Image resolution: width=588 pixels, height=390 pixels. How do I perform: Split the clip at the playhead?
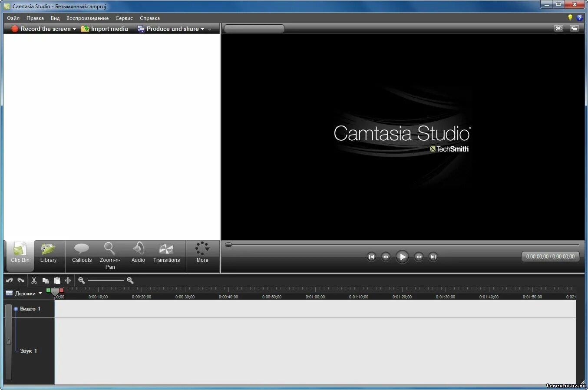[x=68, y=281]
